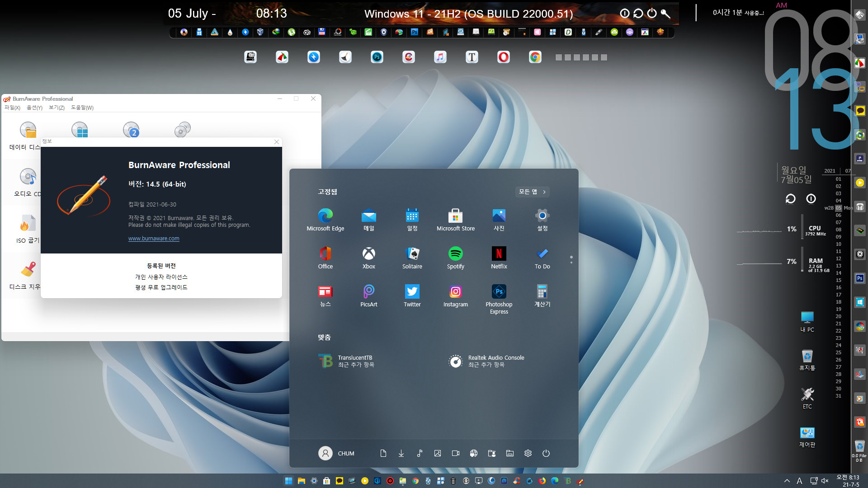
Task: Open the Recycle Bin (휴지통) desktop icon
Action: (807, 360)
